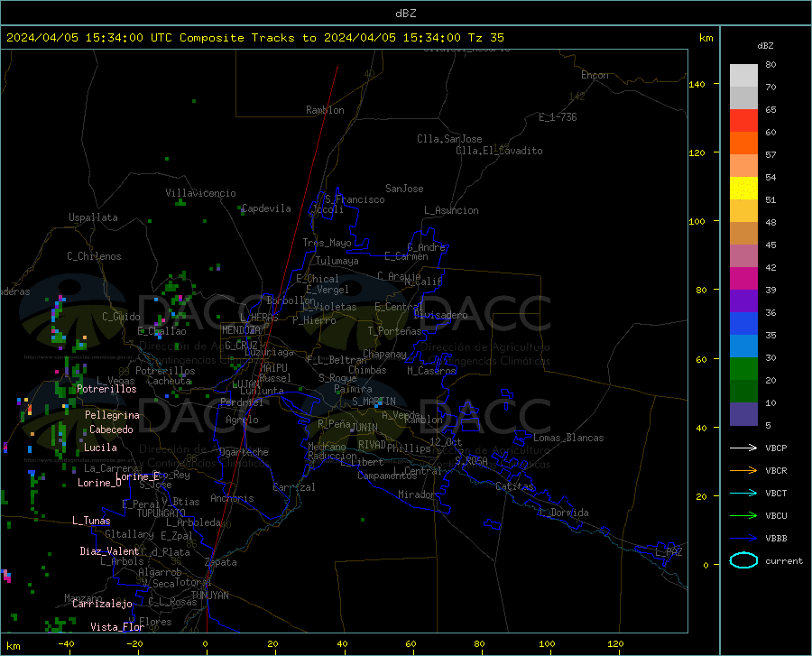Click the L_PAZ map label
Image resolution: width=812 pixels, height=656 pixels.
669,552
